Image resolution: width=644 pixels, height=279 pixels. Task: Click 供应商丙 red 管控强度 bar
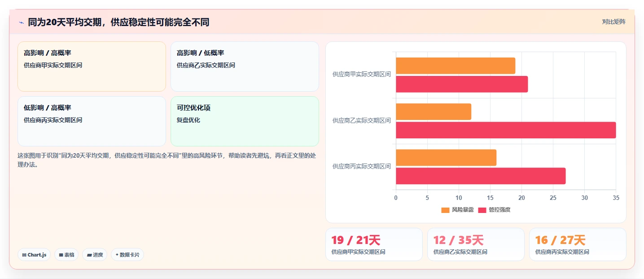pos(481,176)
